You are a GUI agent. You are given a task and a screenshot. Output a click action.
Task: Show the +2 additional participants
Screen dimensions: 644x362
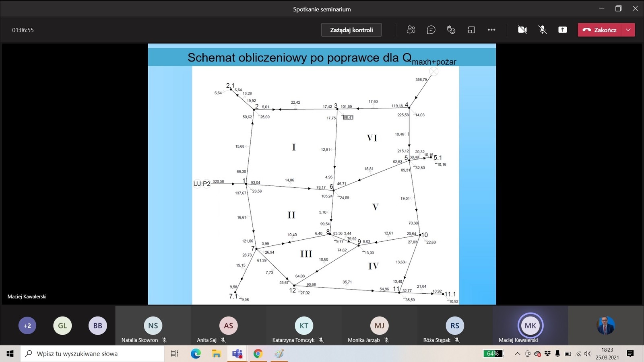[27, 326]
